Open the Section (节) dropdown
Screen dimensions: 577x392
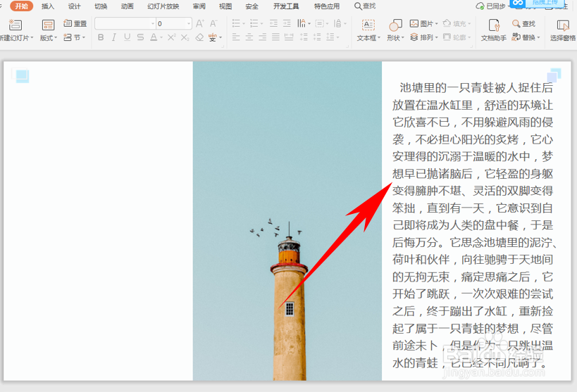tap(75, 37)
